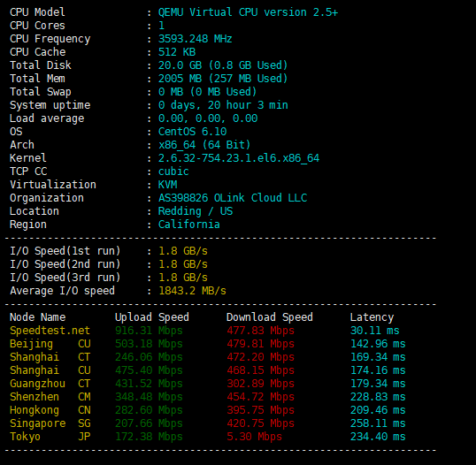Select the Singapore SG latency 258.11 ms
This screenshot has height=465, width=476.
378,423
